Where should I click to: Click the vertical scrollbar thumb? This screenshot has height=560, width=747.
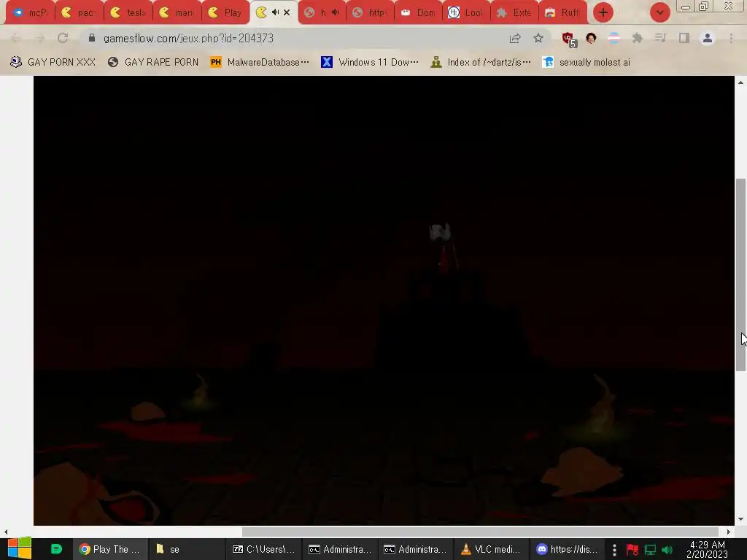coord(740,275)
